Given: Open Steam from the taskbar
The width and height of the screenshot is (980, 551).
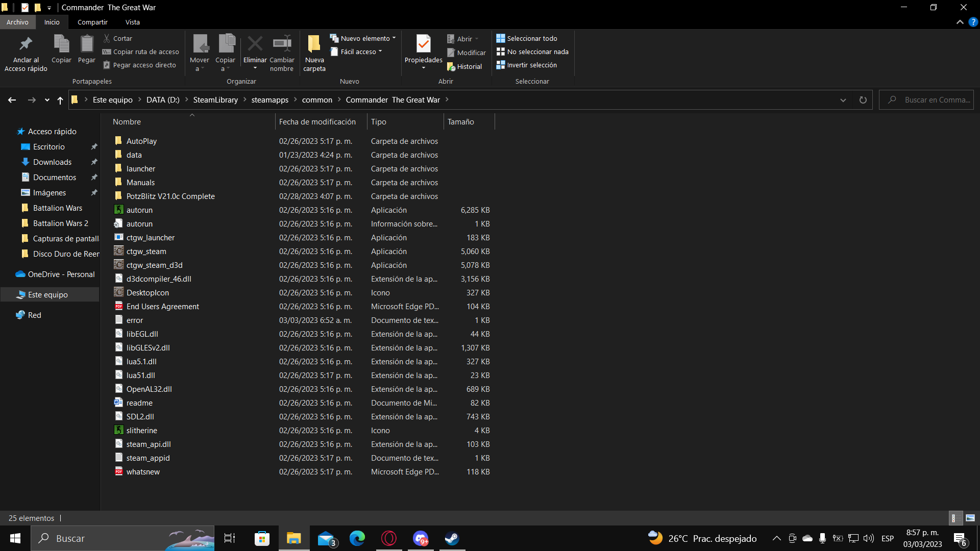Looking at the screenshot, I should click(452, 538).
